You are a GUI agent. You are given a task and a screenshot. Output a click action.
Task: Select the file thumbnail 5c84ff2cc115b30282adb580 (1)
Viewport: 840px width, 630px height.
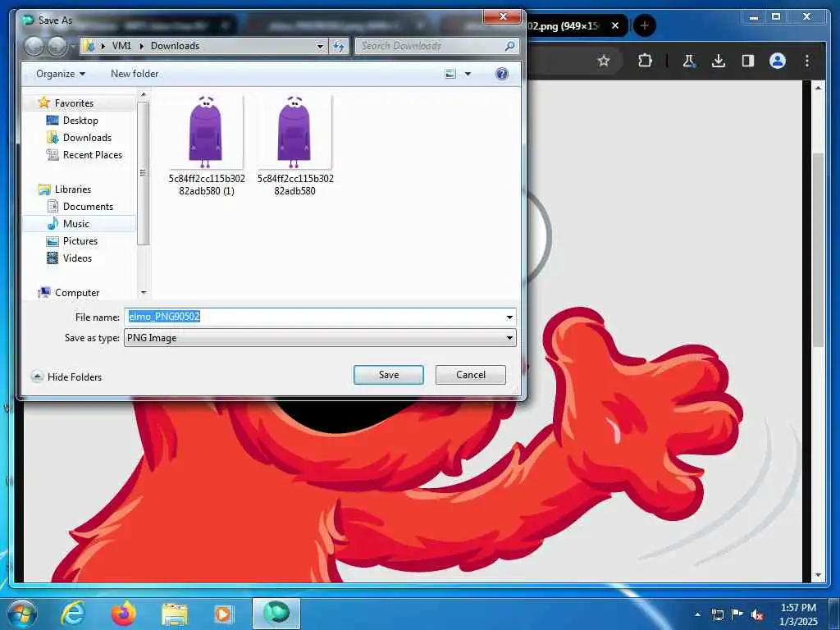point(206,146)
